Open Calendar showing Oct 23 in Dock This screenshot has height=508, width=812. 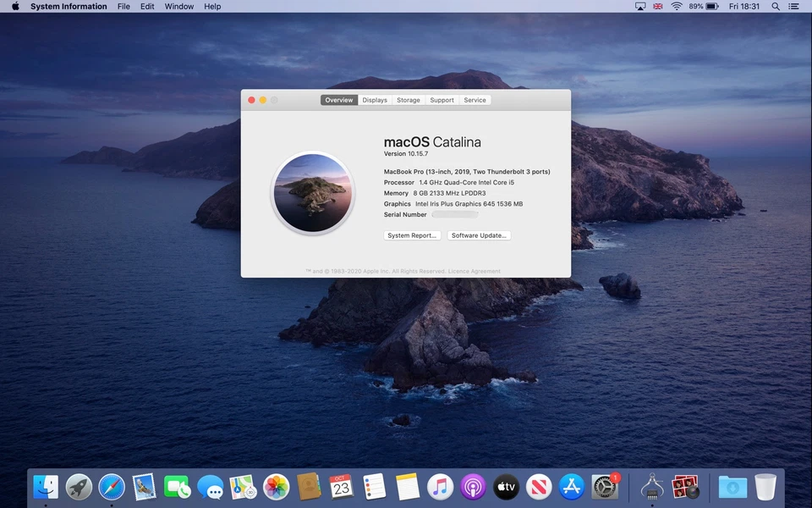341,488
